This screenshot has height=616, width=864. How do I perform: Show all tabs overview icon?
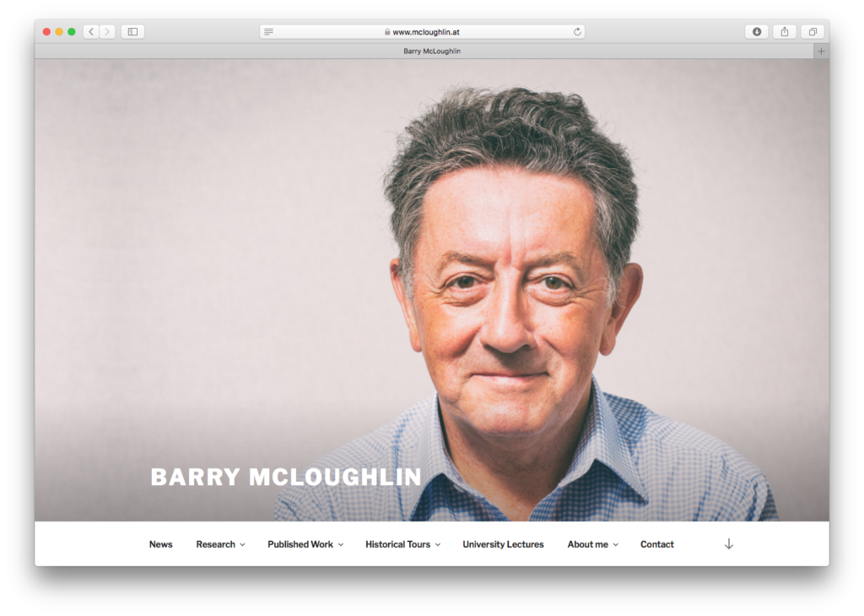813,32
